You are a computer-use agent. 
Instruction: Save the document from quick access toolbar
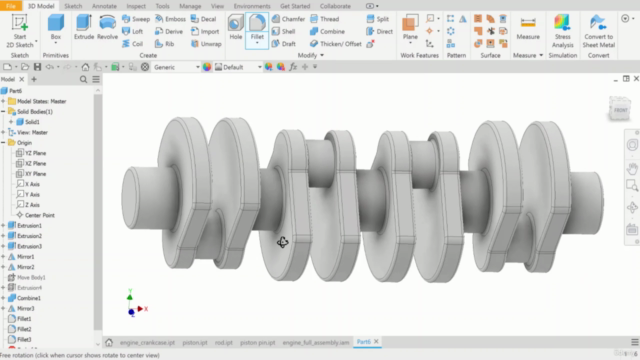coord(38,67)
